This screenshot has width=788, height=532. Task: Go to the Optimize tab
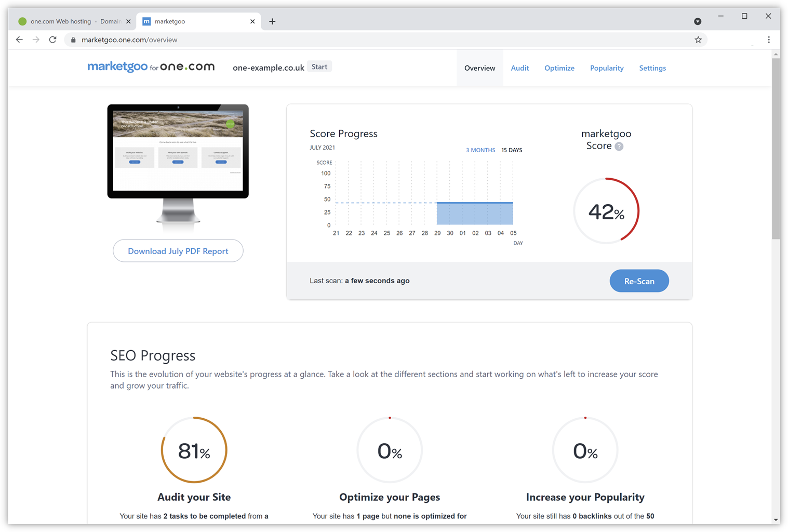click(x=559, y=68)
